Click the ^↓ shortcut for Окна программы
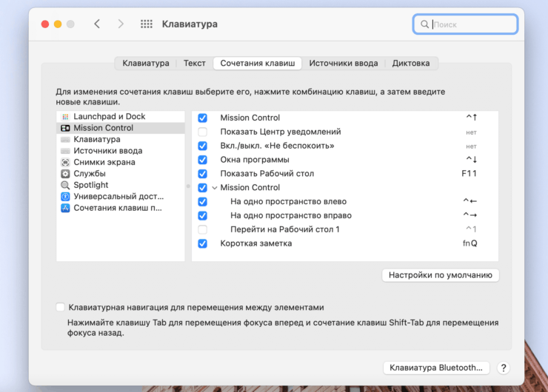548x392 pixels. [472, 160]
